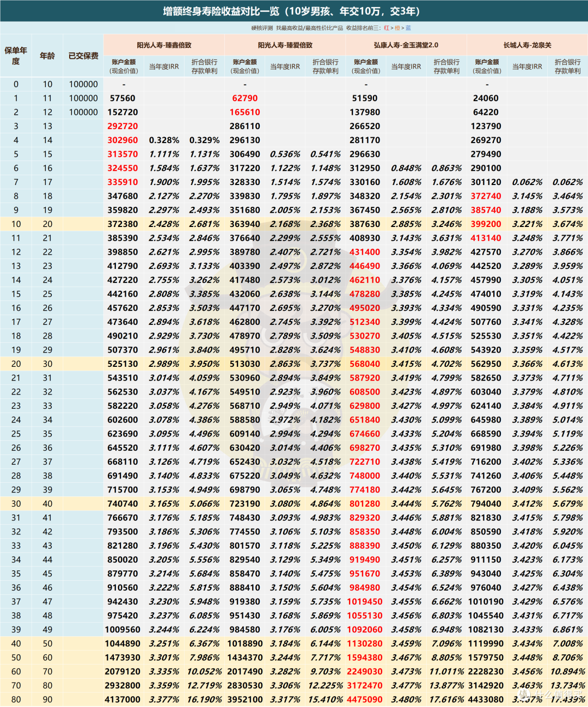Viewport: 588px width, 707px height.
Task: Click the red value 801280
Action: [365, 504]
